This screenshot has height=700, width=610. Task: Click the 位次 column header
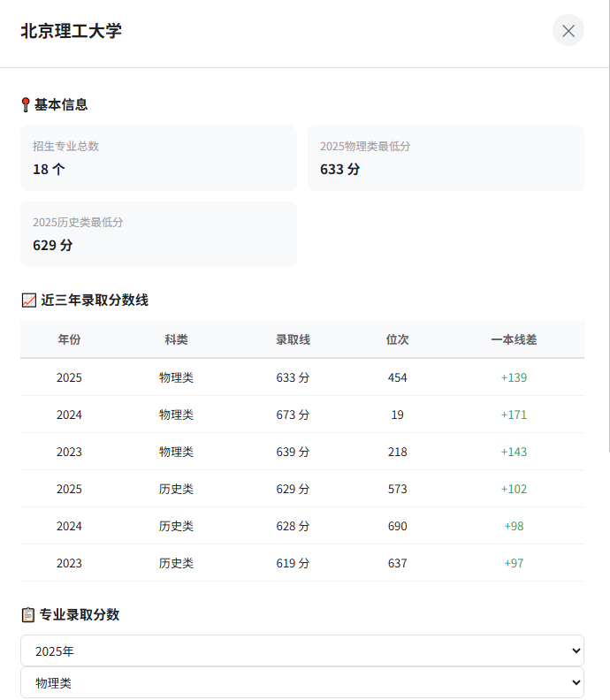tap(397, 339)
